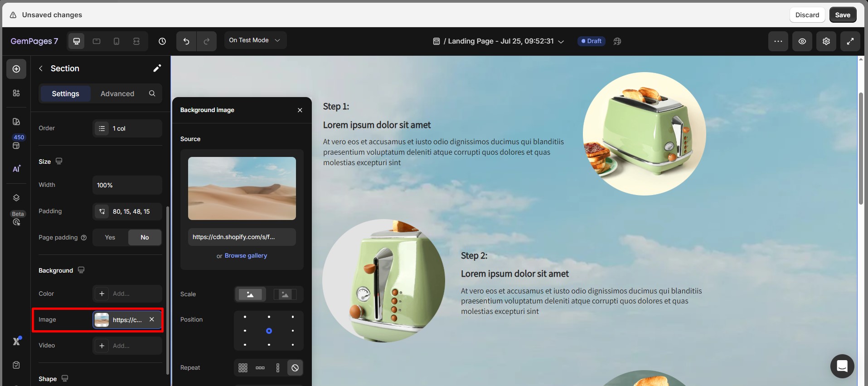Click the Browse gallery link
Viewport: 868px width, 386px height.
[x=246, y=256]
